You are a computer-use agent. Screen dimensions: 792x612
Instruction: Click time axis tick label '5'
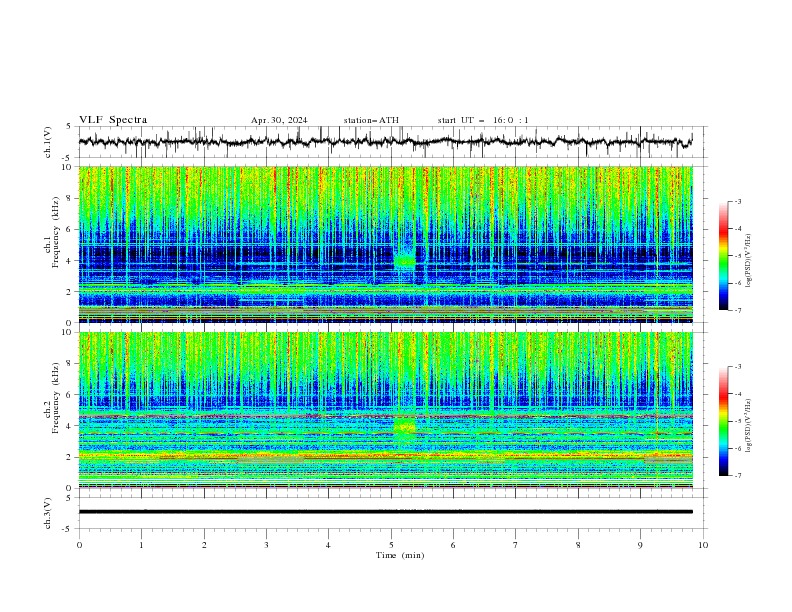[391, 545]
